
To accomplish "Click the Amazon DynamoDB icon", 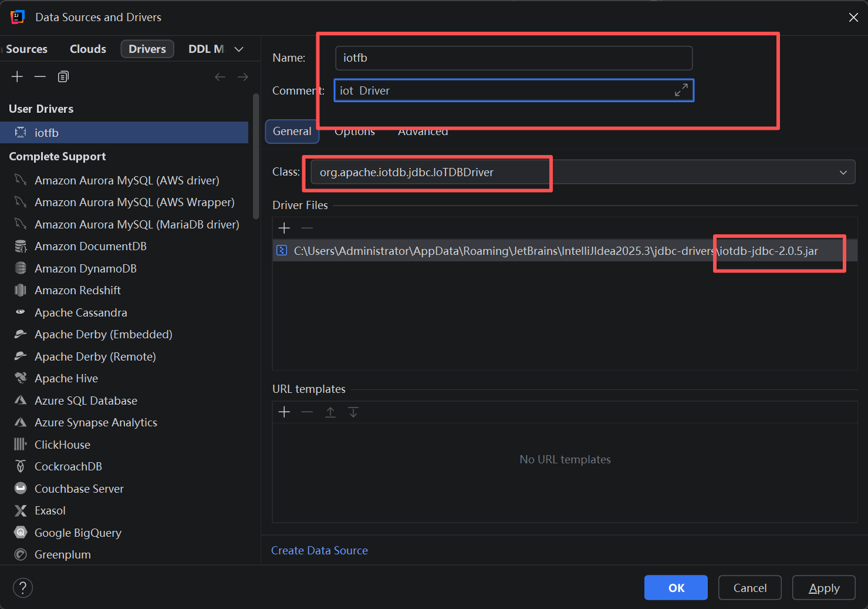I will pyautogui.click(x=21, y=268).
